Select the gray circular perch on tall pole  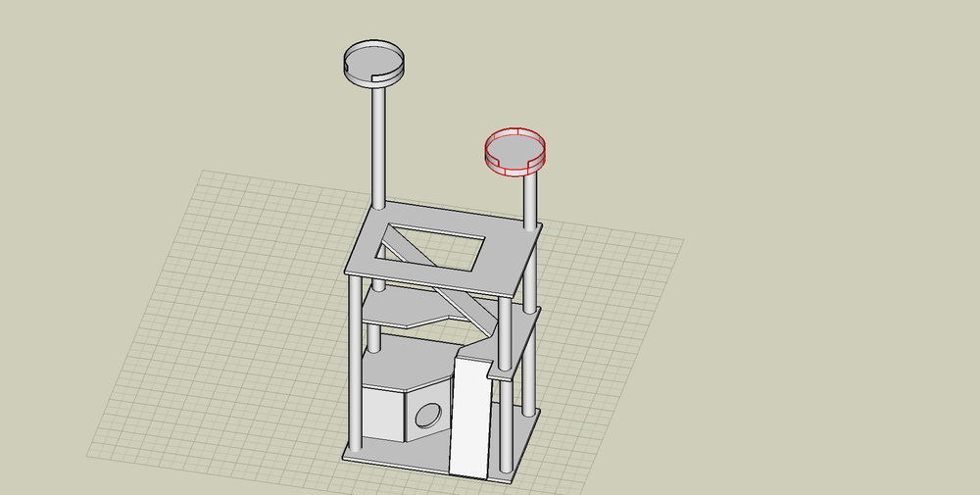373,63
